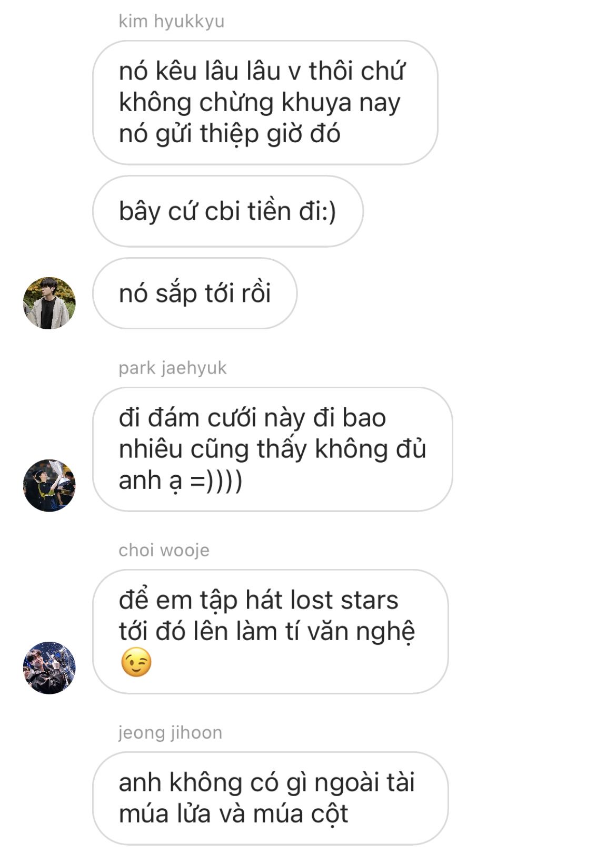
Task: Select message starting "nó kêu lâu lâu"
Action: pos(265,103)
